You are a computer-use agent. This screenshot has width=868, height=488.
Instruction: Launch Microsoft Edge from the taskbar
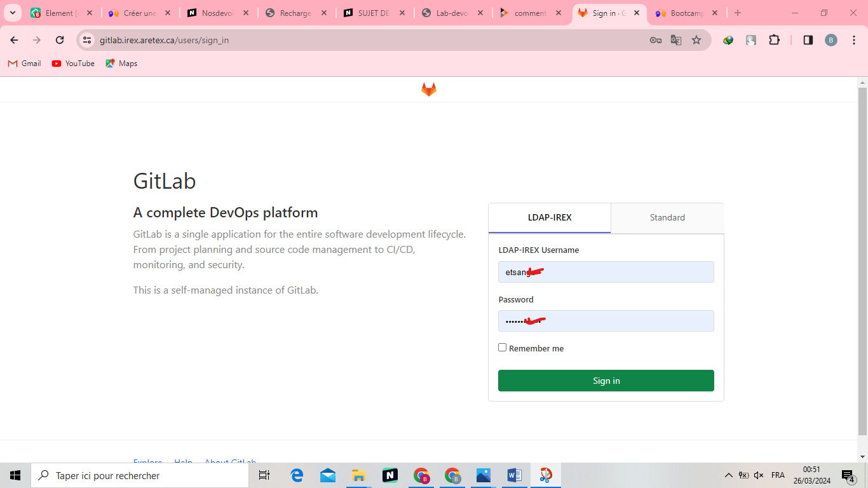click(x=297, y=475)
